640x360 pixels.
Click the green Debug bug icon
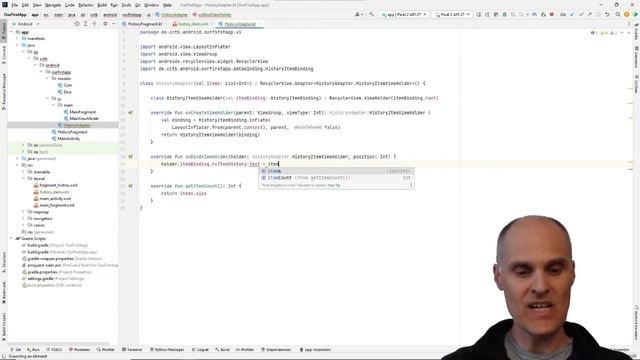pyautogui.click(x=504, y=14)
